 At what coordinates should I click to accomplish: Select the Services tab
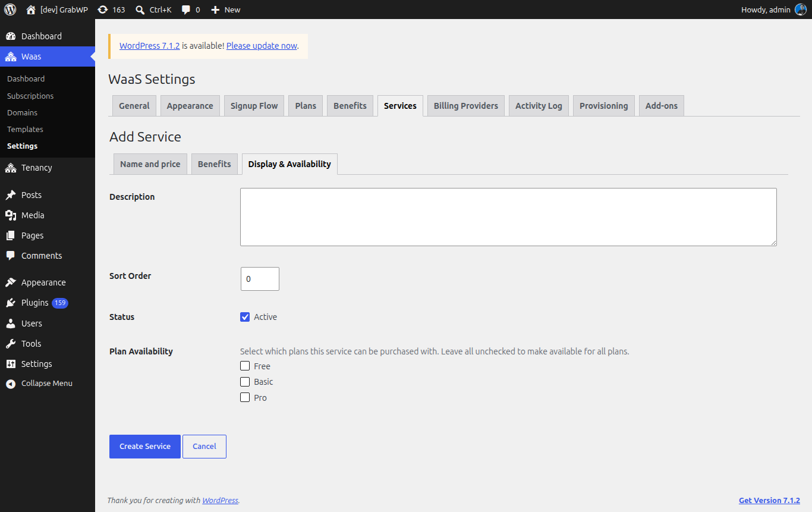coord(400,106)
